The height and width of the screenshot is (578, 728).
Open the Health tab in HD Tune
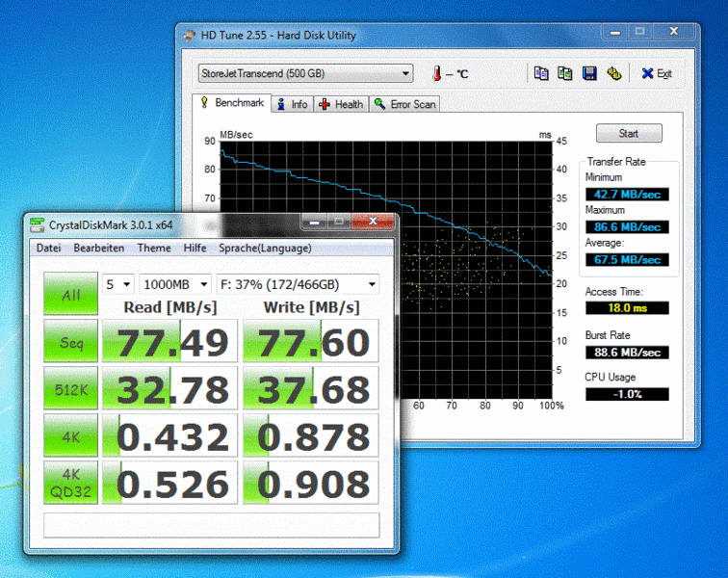[x=341, y=105]
